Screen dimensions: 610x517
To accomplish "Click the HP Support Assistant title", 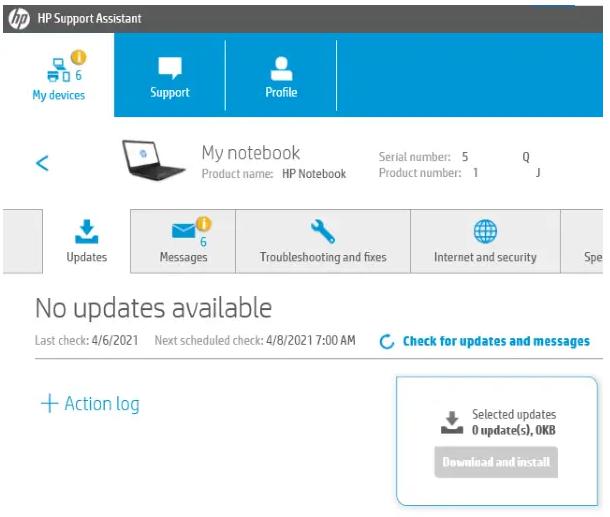I will (x=89, y=18).
